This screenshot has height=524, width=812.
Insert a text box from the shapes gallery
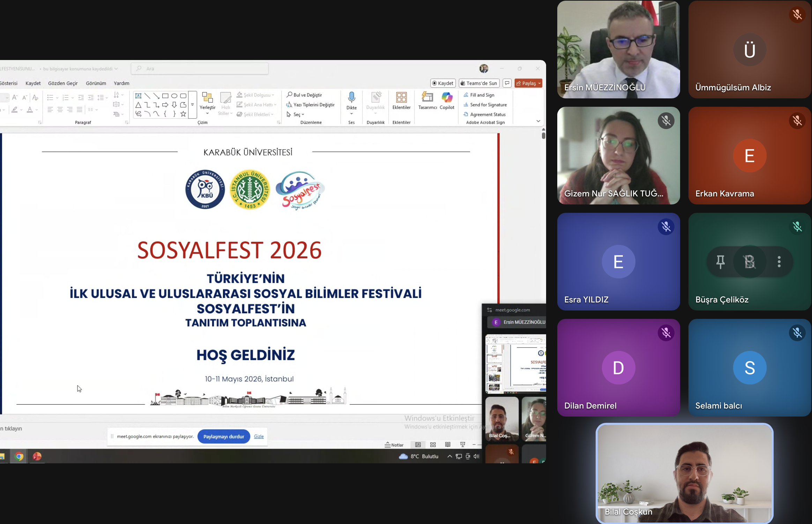(138, 96)
